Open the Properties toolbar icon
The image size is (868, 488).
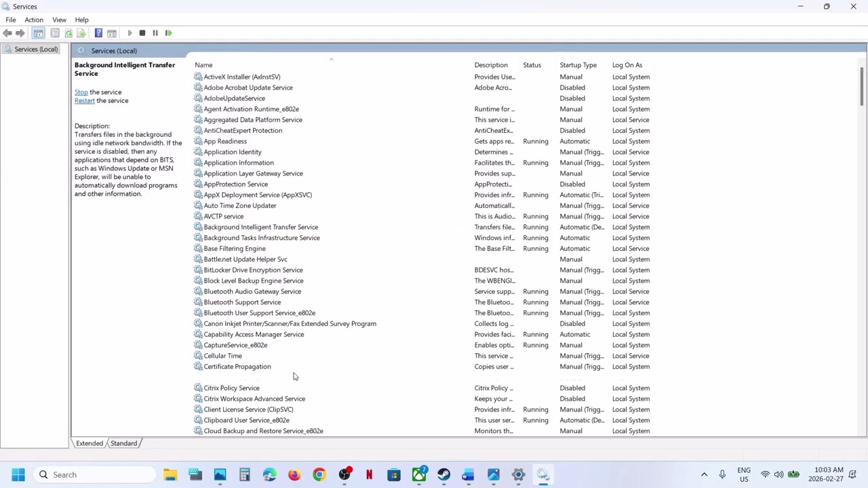(x=55, y=33)
